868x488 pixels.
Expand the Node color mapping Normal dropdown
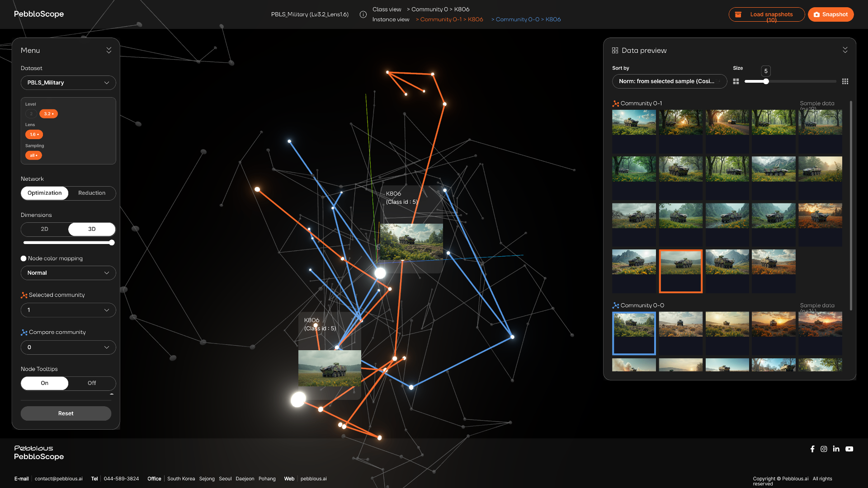68,273
